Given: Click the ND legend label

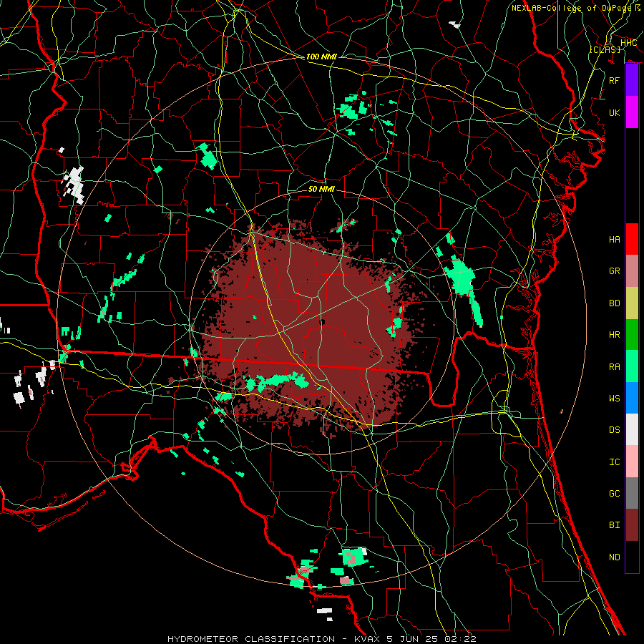Looking at the screenshot, I should (x=614, y=557).
